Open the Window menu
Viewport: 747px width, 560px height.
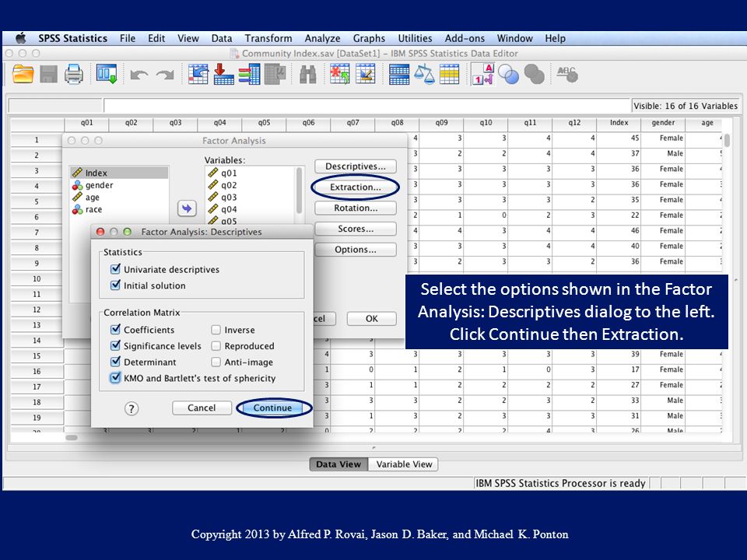514,38
